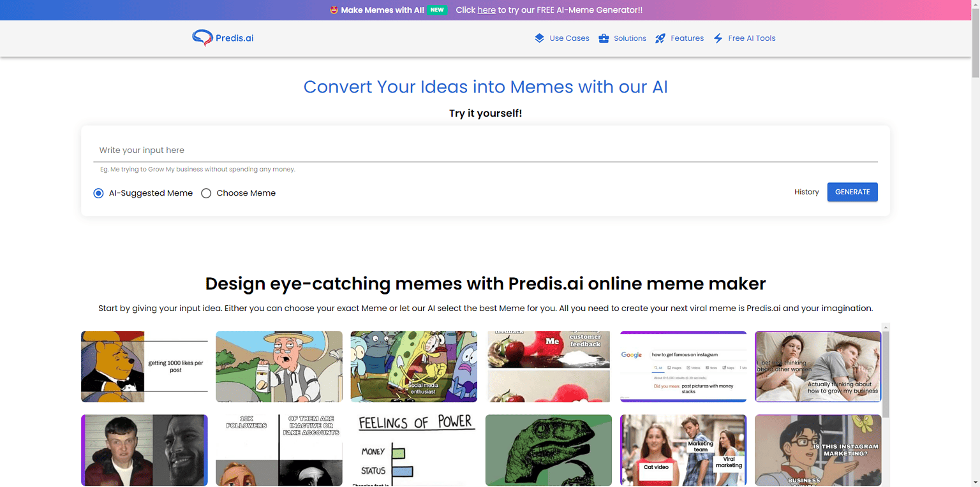
Task: Open the Features menu
Action: point(687,38)
